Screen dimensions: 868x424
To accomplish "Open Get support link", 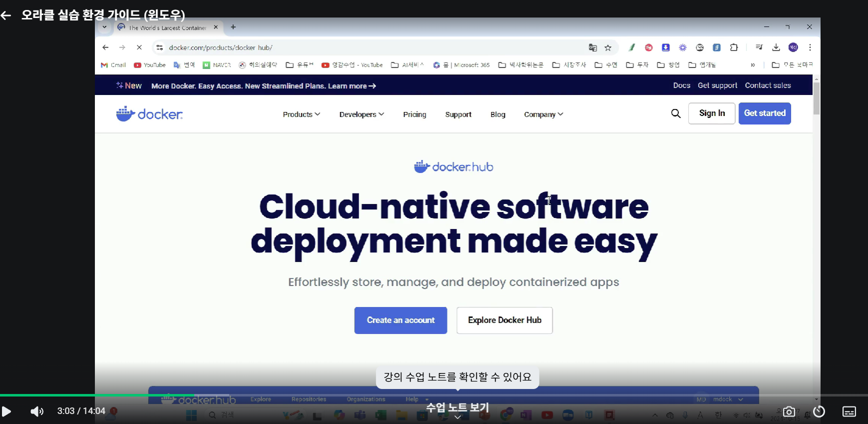I will [x=718, y=85].
